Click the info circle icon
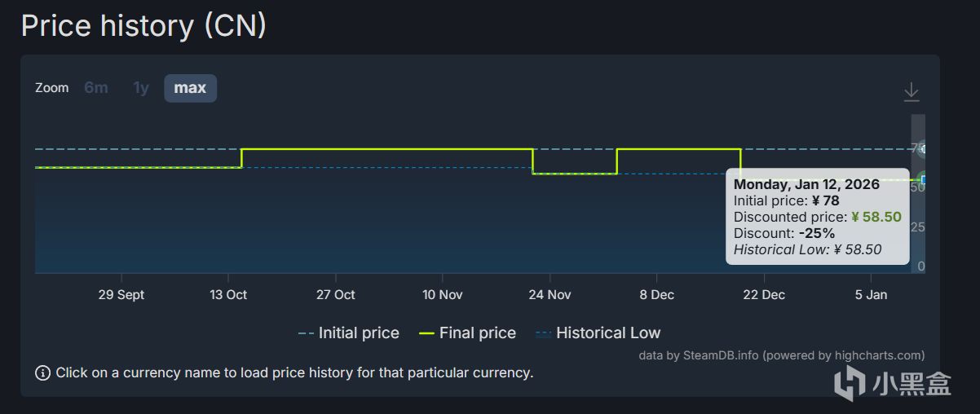The height and width of the screenshot is (414, 980). [42, 373]
